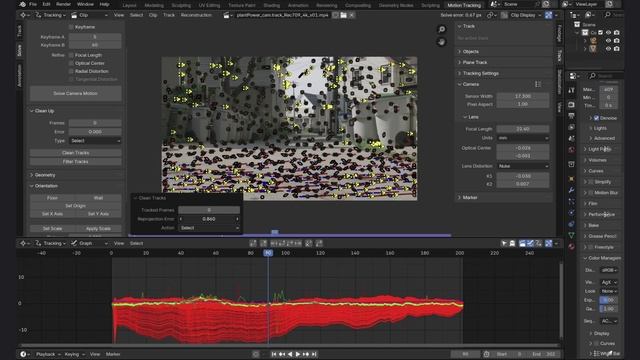Image resolution: width=640 pixels, height=360 pixels.
Task: Open the World properties tab icon
Action: [x=571, y=150]
